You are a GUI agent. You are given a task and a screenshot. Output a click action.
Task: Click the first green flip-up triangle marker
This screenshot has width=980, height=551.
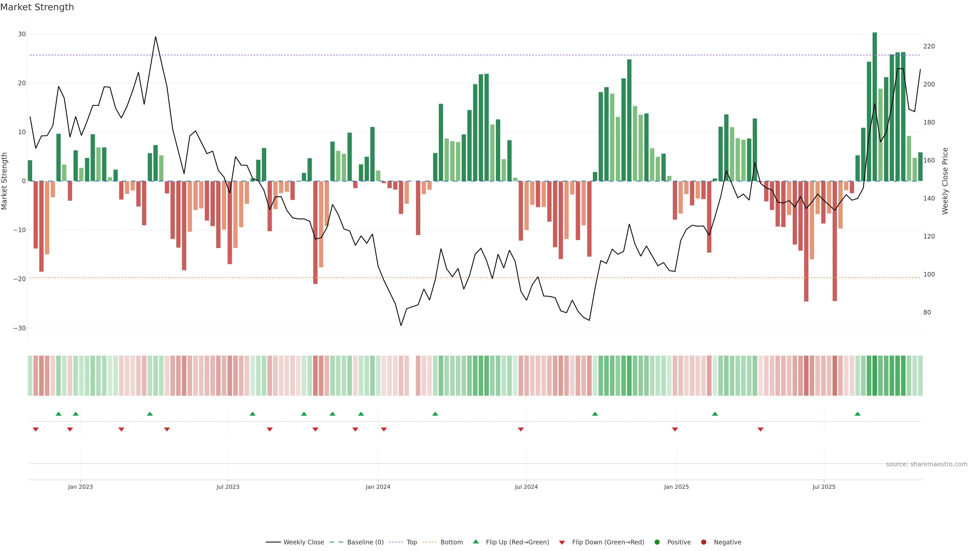59,414
